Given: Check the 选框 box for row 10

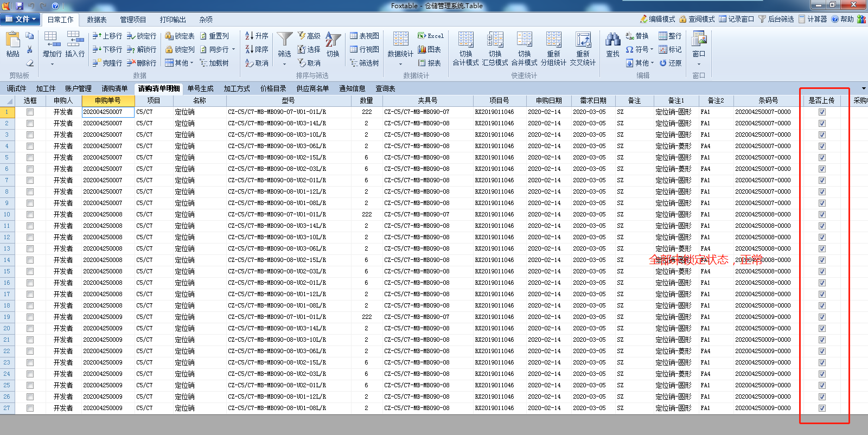Looking at the screenshot, I should pyautogui.click(x=30, y=214).
